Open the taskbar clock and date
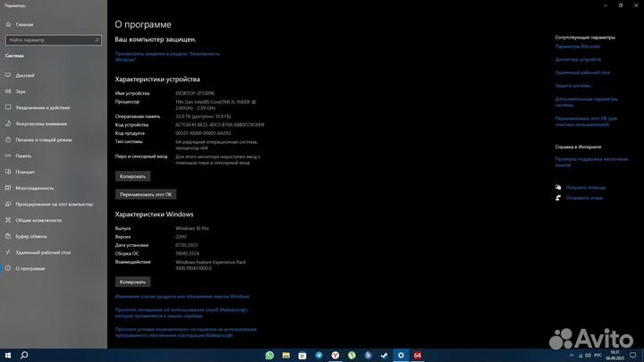644x362 pixels. [x=614, y=356]
